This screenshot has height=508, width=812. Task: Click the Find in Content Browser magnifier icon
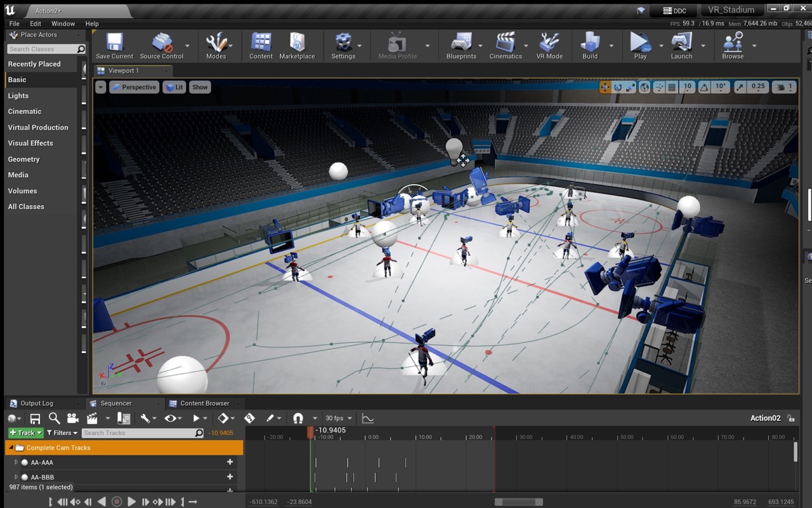point(55,418)
